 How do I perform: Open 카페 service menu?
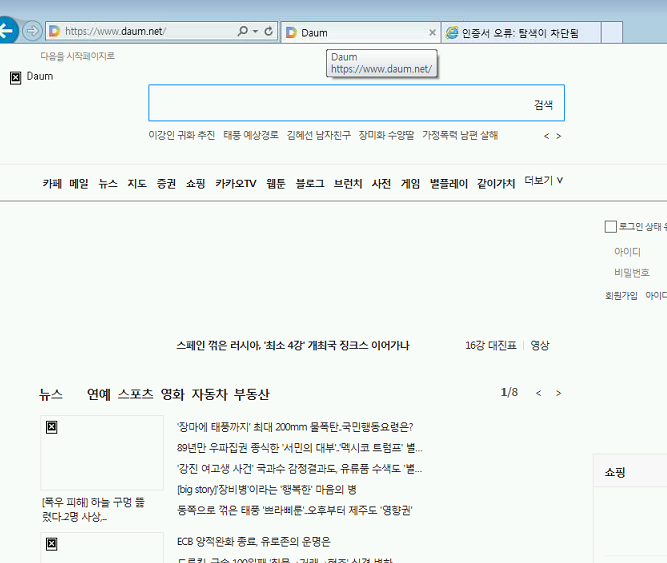[52, 184]
